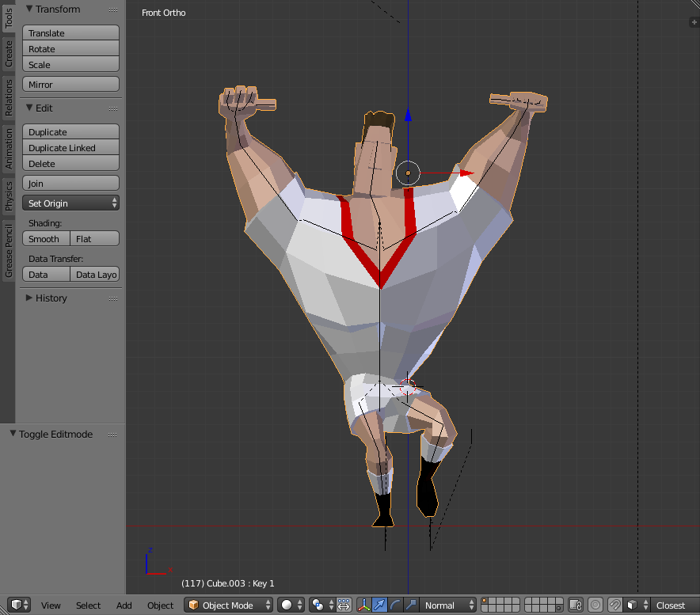Enable the translate manipulator arrow
Screen dimensions: 700x615
379,605
